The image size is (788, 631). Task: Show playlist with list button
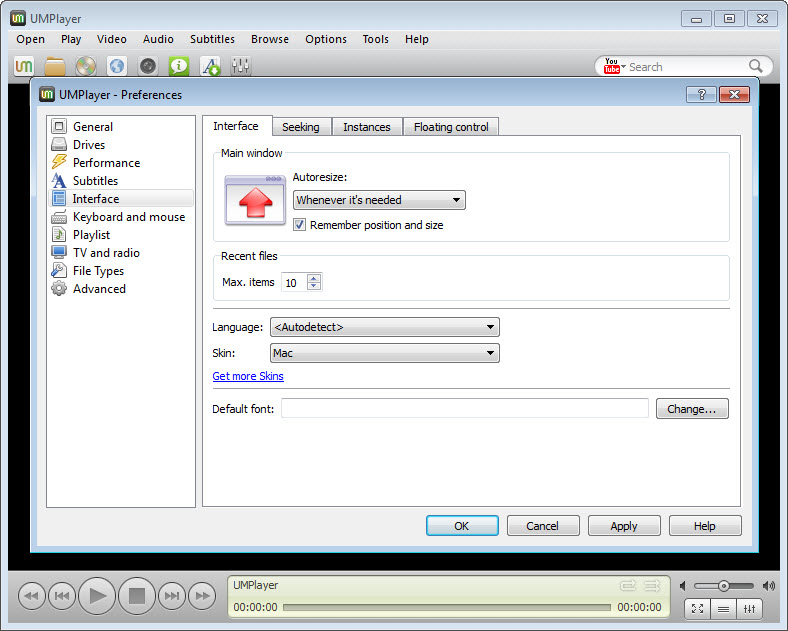pyautogui.click(x=724, y=609)
